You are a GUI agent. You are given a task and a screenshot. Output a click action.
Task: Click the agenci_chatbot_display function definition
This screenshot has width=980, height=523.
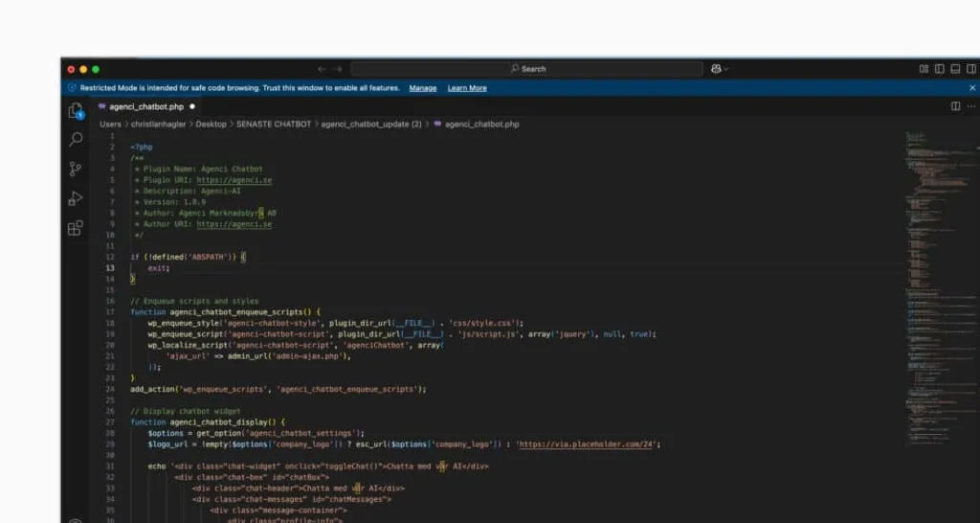[208, 422]
